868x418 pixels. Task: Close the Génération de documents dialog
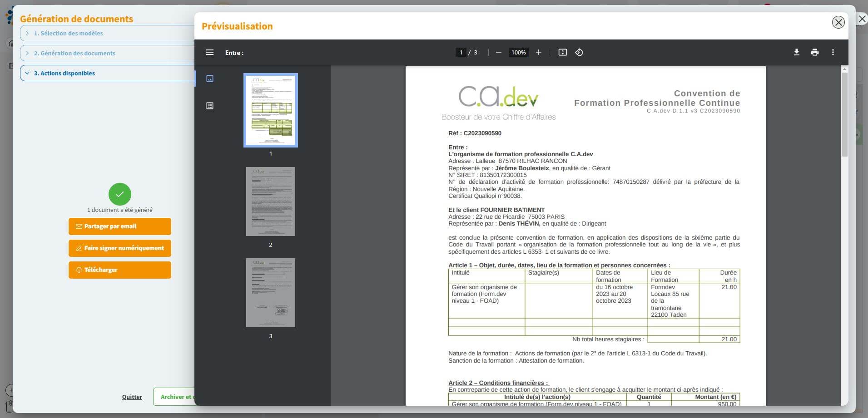pyautogui.click(x=862, y=19)
